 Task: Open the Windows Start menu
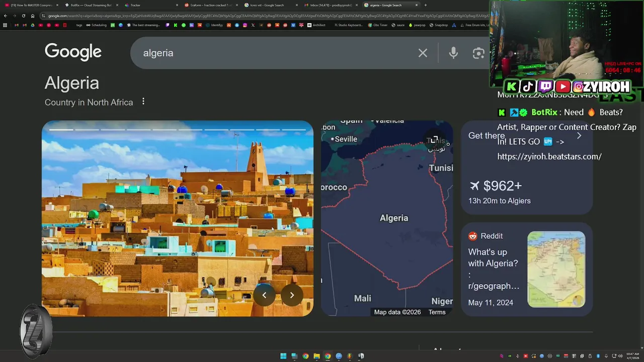click(283, 356)
